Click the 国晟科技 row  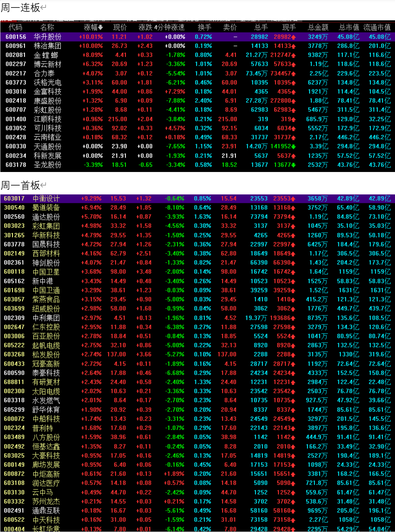(197, 245)
